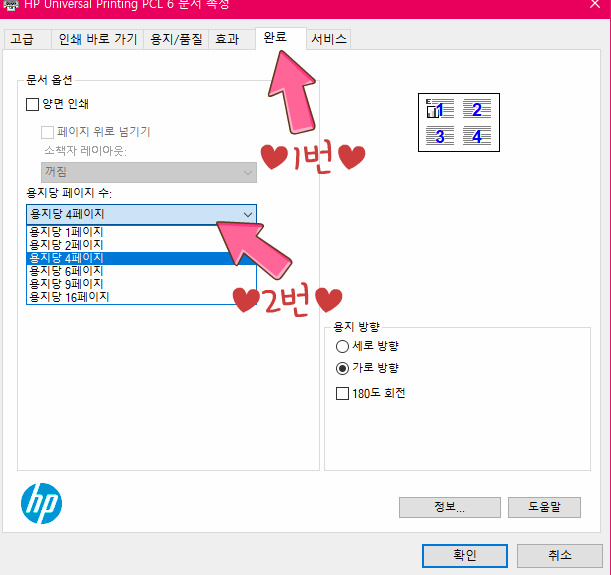The width and height of the screenshot is (611, 575).
Task: Choose 용지당 1페이지 from the list
Action: pos(141,232)
